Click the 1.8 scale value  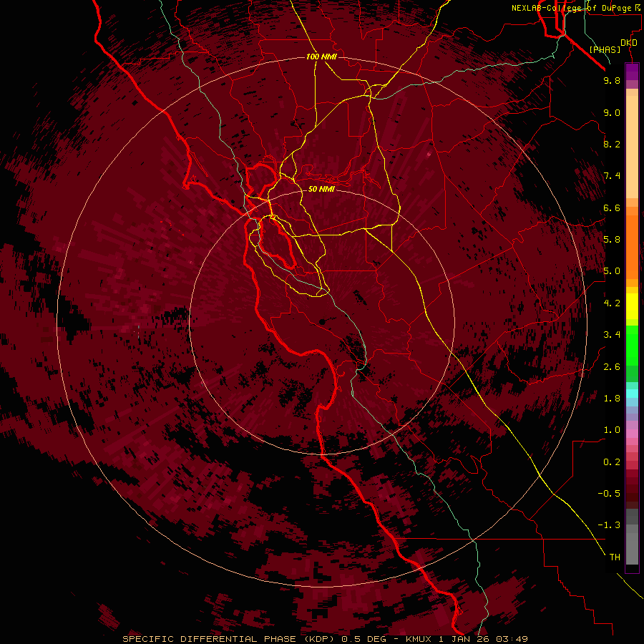point(612,399)
